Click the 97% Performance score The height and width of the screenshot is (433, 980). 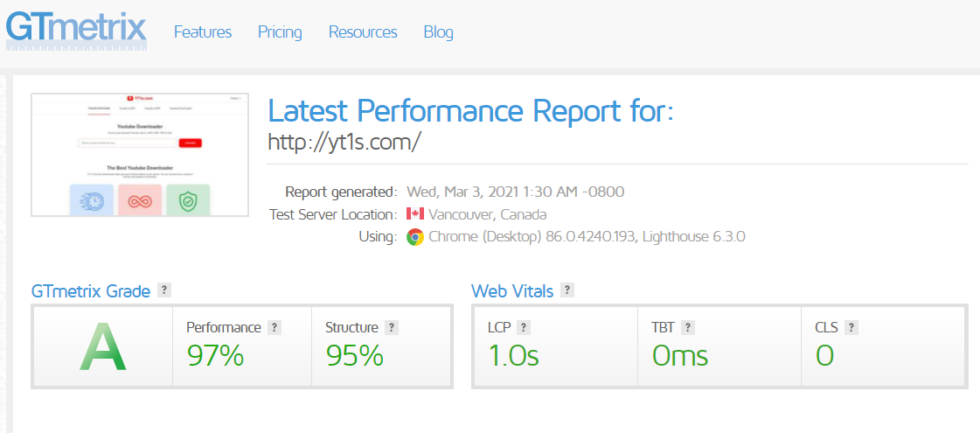tap(215, 355)
